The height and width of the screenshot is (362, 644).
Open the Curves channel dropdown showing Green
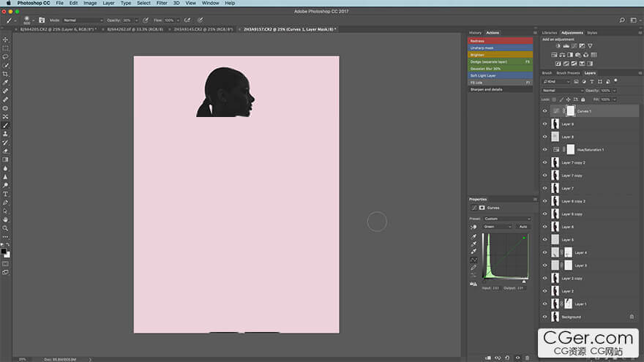(497, 227)
